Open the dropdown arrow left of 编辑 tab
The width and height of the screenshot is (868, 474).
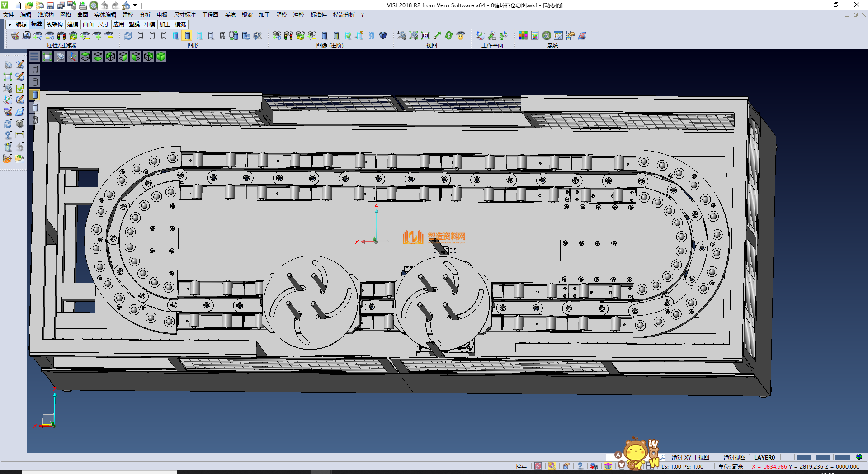point(9,24)
